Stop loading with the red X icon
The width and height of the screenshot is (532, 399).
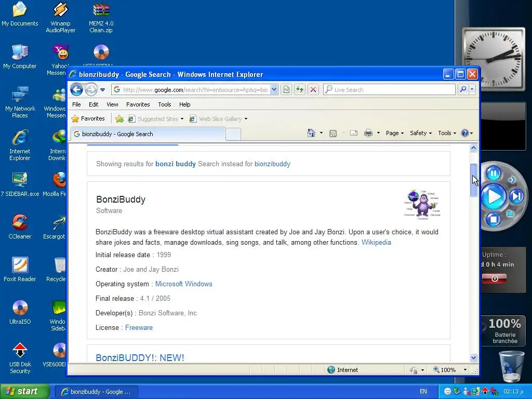(x=313, y=89)
